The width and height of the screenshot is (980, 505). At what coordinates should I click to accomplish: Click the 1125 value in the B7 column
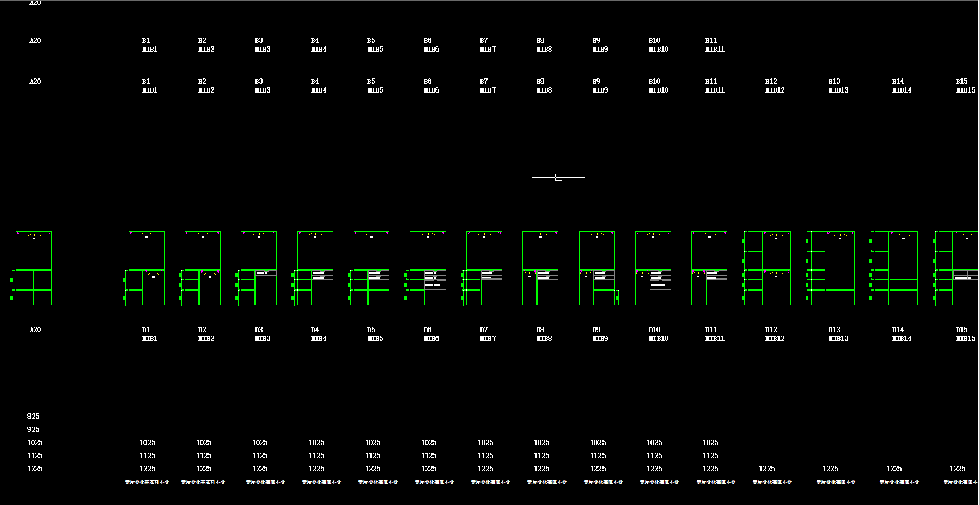(485, 455)
